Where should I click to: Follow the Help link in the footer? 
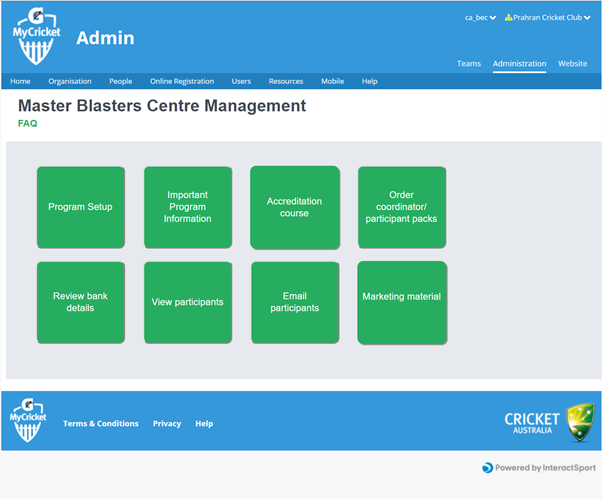204,424
